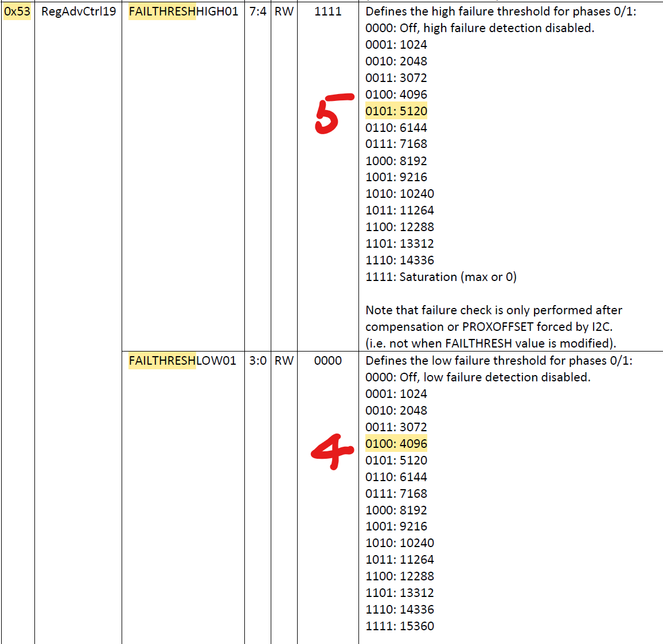Click the FAILTHRESHLOW01 field name

[x=182, y=361]
